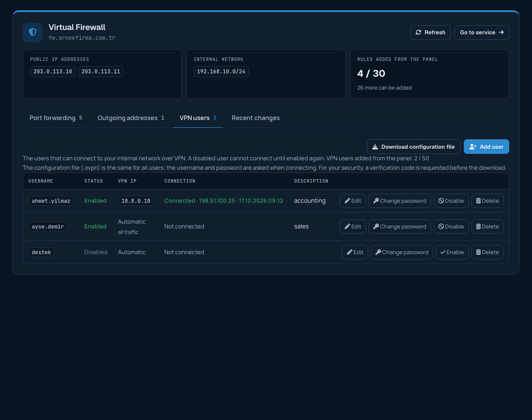Disable the ayse.demir VPN user

(x=451, y=227)
